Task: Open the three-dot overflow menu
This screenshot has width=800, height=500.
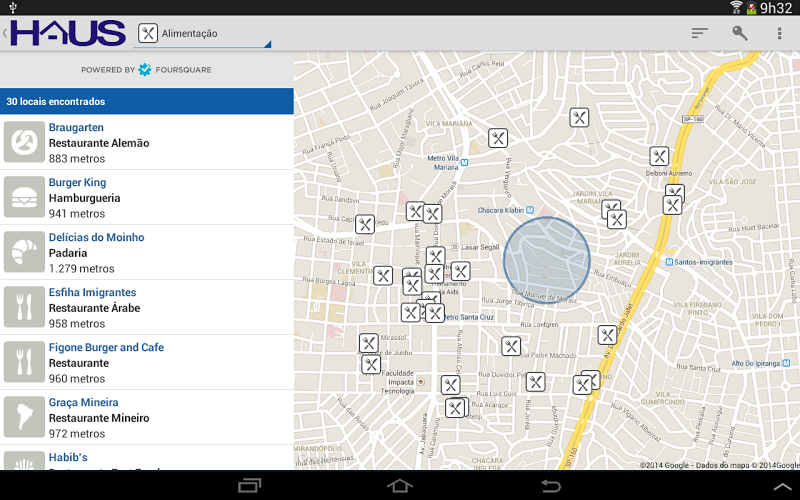Action: click(x=779, y=33)
